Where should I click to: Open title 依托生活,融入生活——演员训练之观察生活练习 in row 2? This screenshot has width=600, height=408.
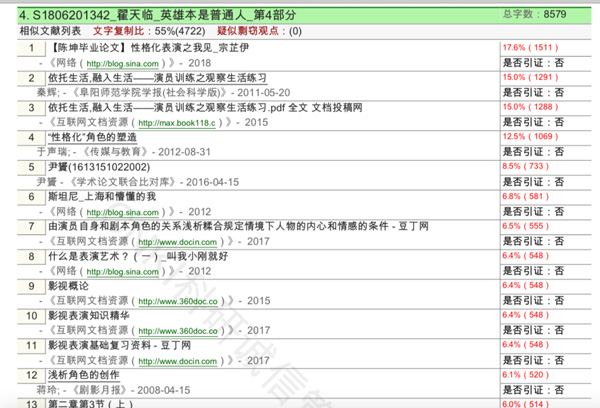pos(157,78)
